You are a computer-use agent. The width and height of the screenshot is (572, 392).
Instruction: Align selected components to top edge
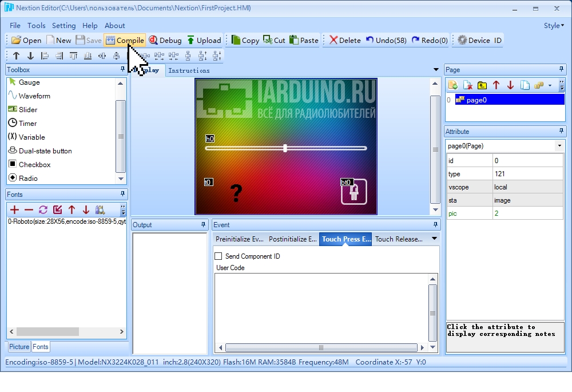(x=73, y=56)
